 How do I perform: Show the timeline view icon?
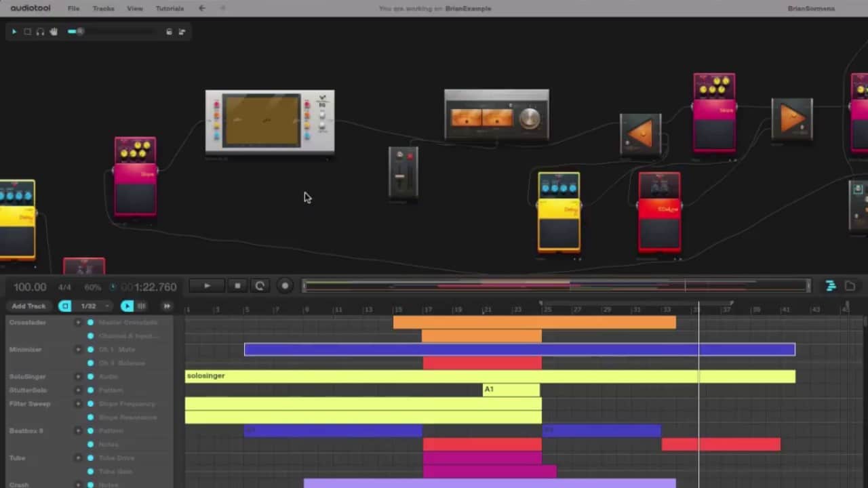pos(830,286)
